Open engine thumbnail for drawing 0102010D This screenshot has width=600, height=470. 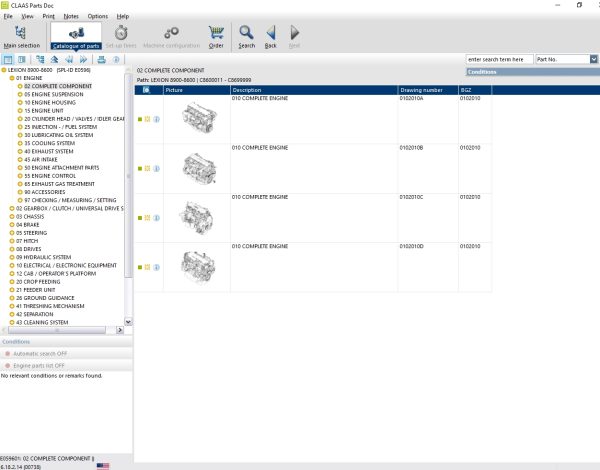tap(196, 267)
